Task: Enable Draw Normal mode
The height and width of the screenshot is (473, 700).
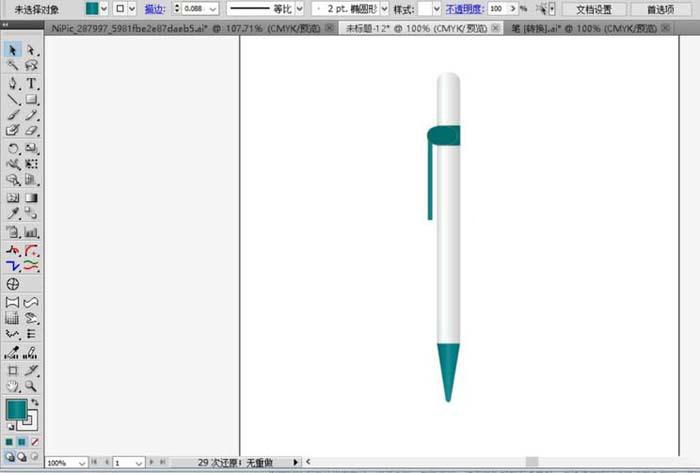Action: pyautogui.click(x=9, y=456)
